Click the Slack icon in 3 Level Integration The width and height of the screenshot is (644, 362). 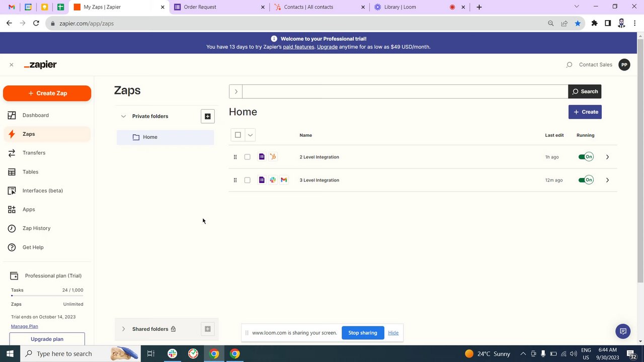[x=273, y=180]
